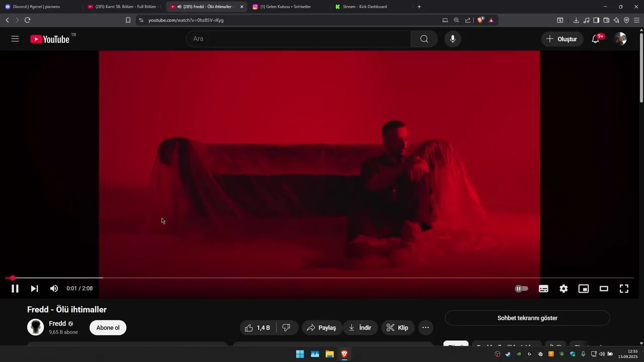644x362 pixels.
Task: Open Brave browser taskbar icon
Action: (x=344, y=354)
